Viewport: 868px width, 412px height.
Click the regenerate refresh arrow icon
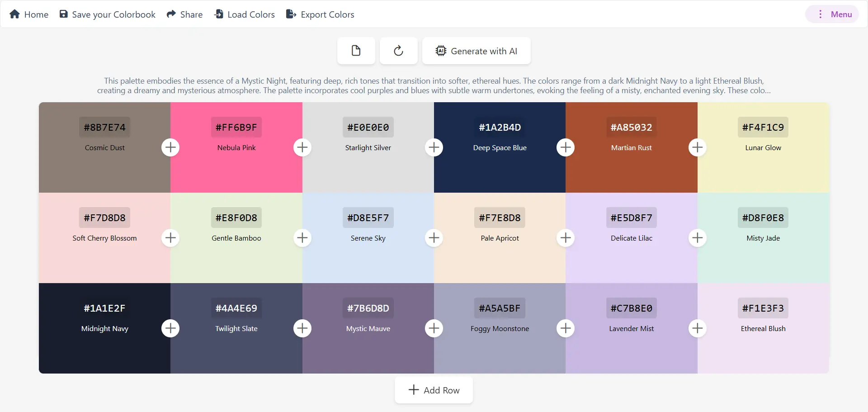point(398,51)
